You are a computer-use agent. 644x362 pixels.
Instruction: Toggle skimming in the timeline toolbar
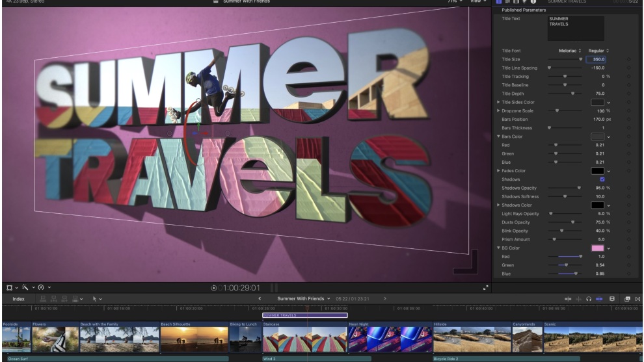568,299
